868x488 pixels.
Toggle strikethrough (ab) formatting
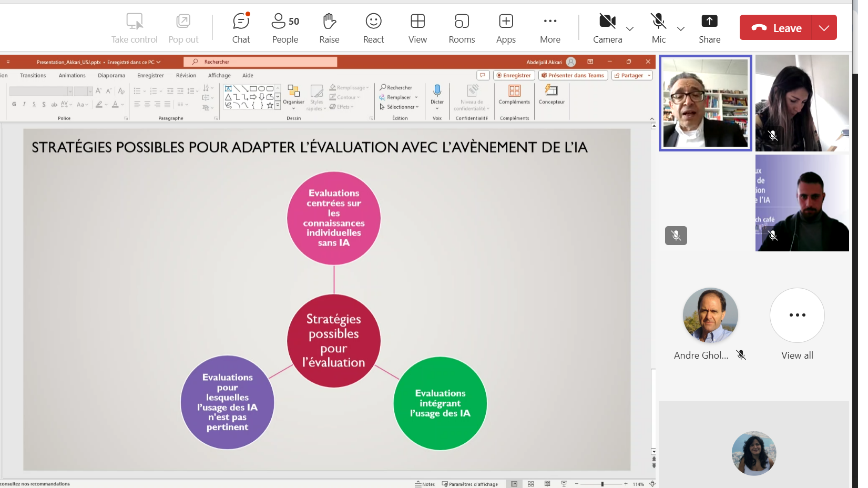[54, 104]
